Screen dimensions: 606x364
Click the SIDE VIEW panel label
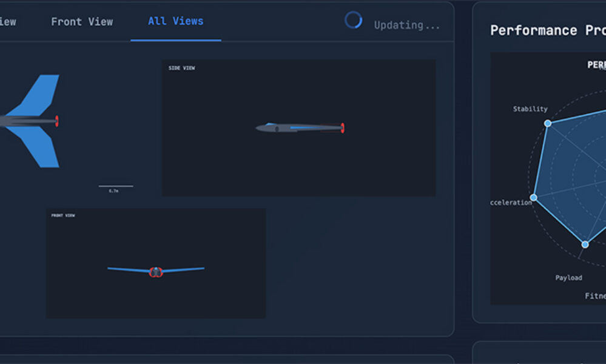tap(181, 68)
